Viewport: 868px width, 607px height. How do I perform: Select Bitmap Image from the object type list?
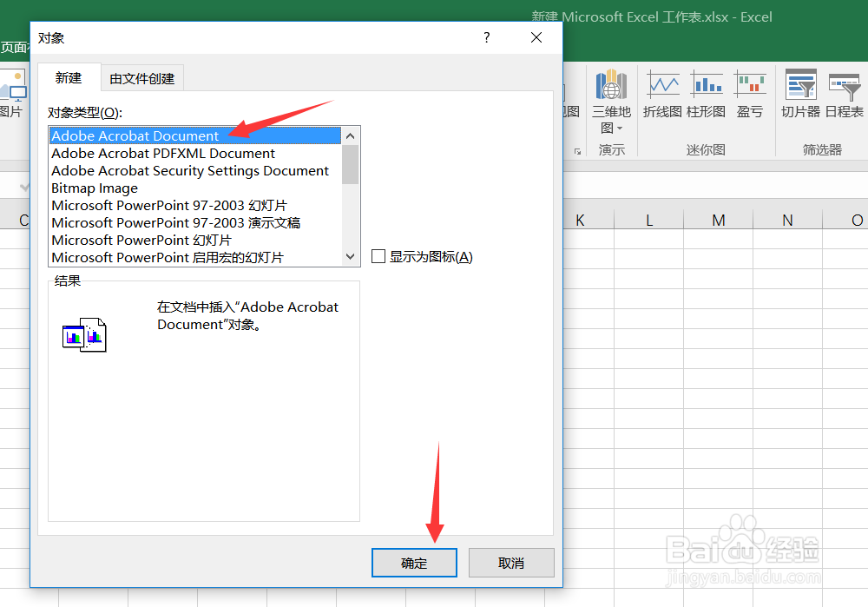pos(94,188)
